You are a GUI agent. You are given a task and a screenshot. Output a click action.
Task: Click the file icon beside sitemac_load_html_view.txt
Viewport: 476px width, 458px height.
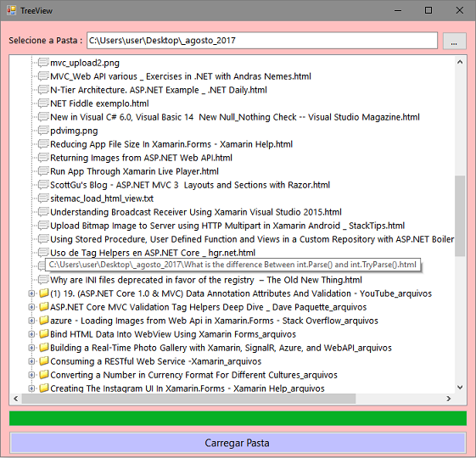[43, 198]
